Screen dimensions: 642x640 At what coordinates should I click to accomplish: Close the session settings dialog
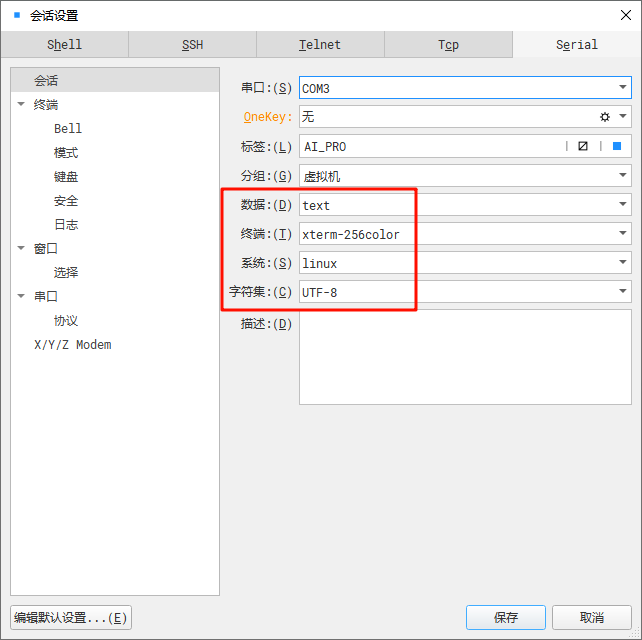(x=625, y=15)
